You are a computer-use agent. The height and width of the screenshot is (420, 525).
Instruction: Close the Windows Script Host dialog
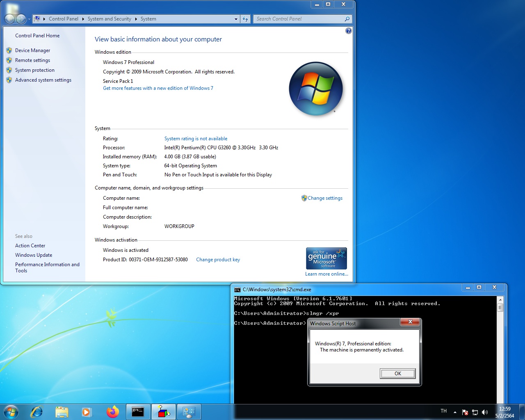410,322
